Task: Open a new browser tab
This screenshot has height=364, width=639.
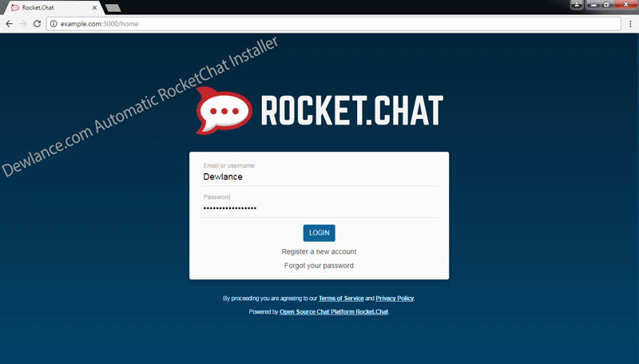Action: point(113,8)
